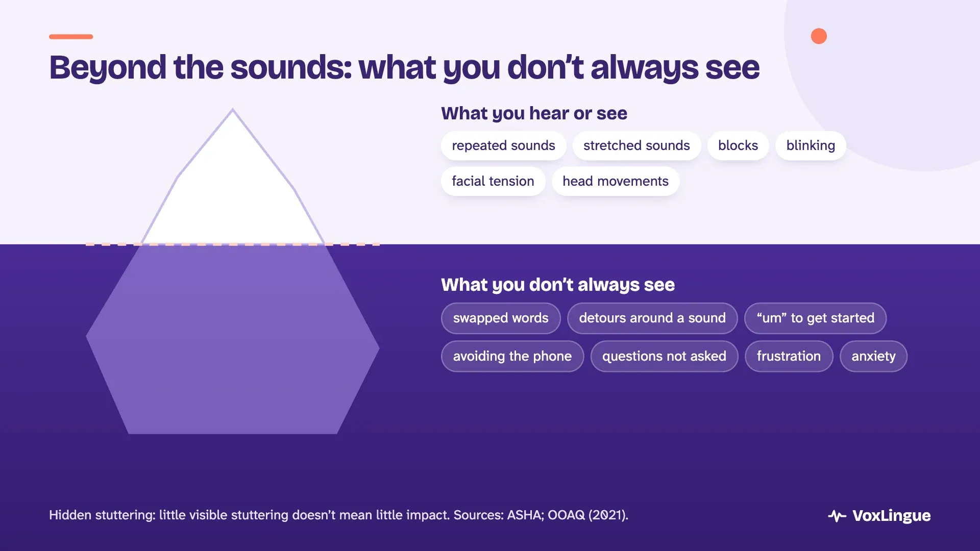Screen dimensions: 980x551
Task: Click the '“um” to get started' chip
Action: point(815,318)
